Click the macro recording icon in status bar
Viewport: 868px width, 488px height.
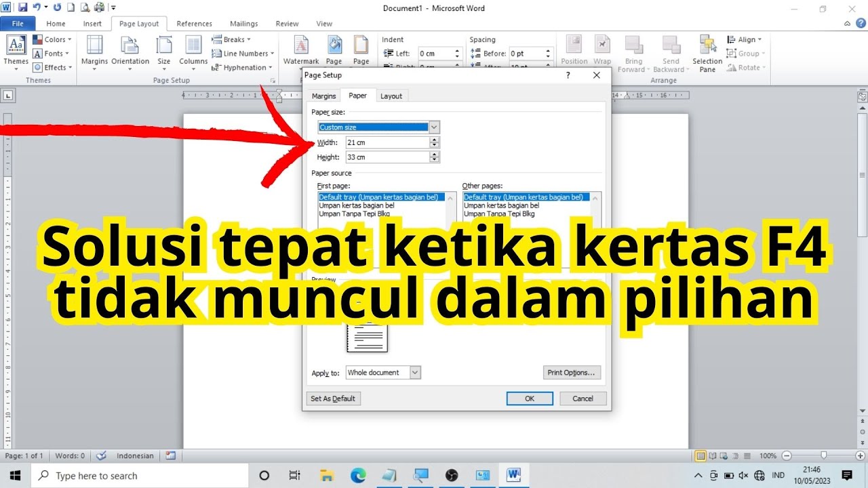170,455
